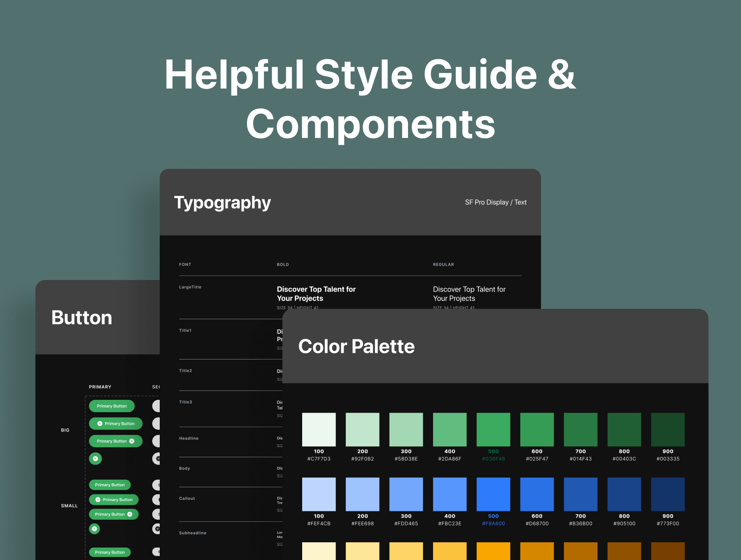Select the darkest green 900 swatch #003335
741x560 pixels.
(668, 429)
